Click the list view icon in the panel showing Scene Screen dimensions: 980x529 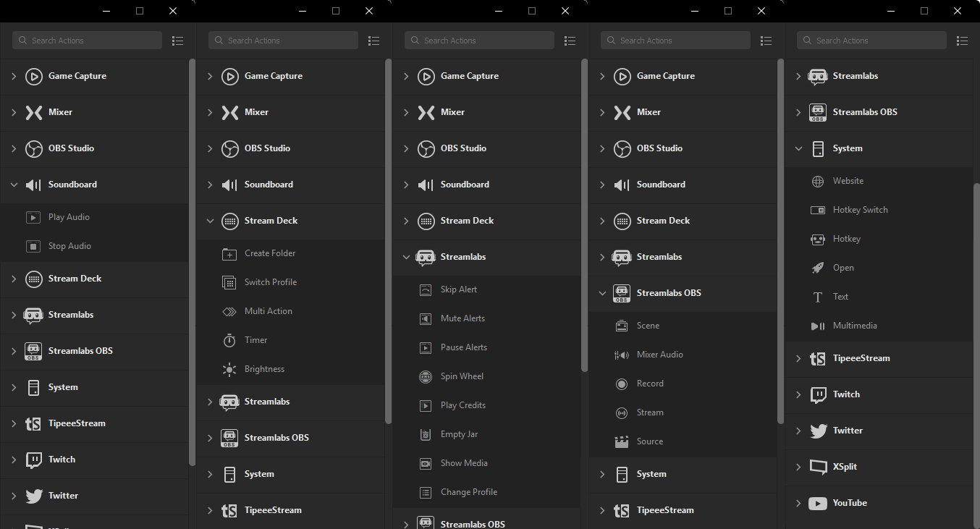(x=766, y=41)
